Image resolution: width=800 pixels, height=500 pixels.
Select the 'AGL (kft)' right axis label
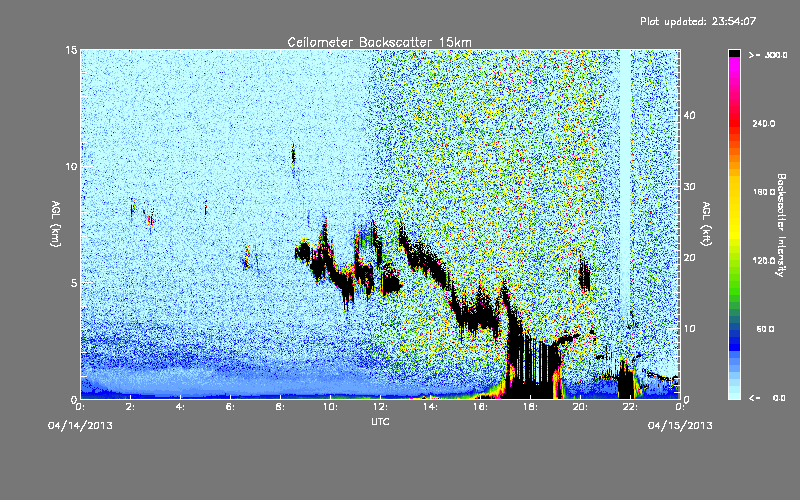[707, 224]
